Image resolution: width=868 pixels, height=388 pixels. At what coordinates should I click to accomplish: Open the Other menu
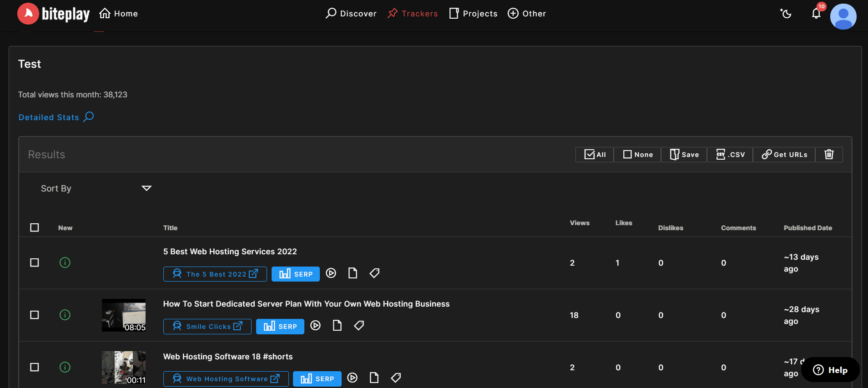[x=527, y=14]
